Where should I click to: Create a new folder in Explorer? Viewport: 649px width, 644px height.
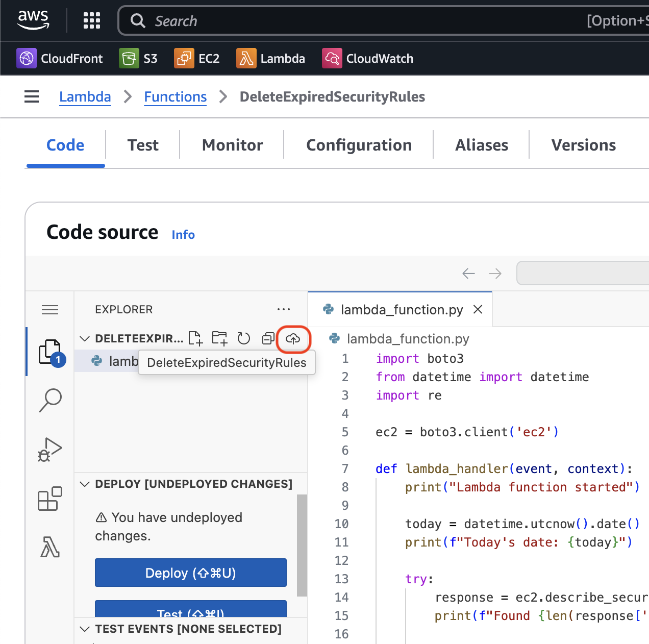point(220,338)
